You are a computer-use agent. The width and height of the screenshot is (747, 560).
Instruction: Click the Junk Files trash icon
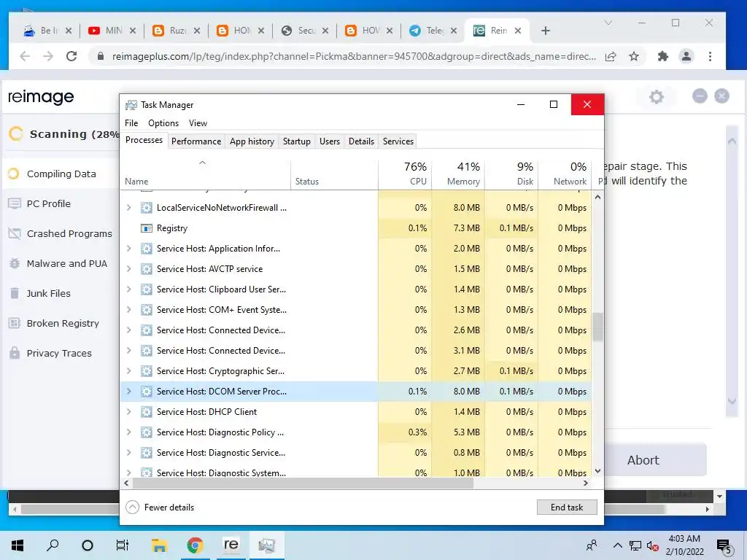click(x=15, y=293)
